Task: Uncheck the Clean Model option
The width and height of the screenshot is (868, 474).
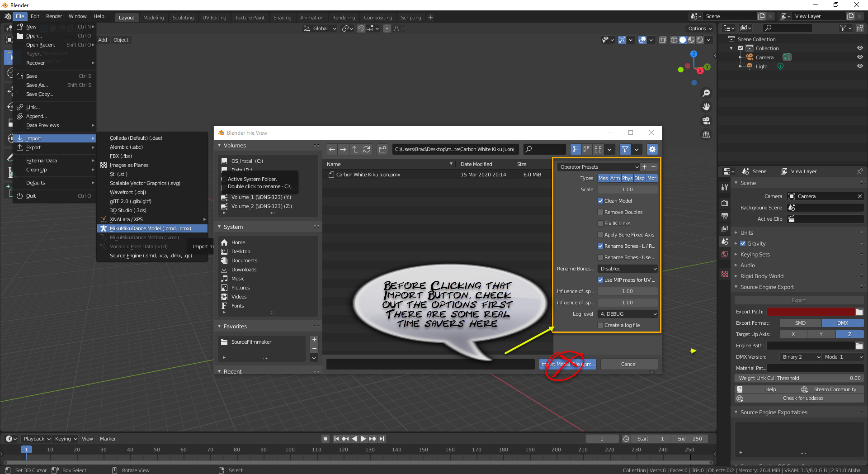Action: pyautogui.click(x=600, y=201)
